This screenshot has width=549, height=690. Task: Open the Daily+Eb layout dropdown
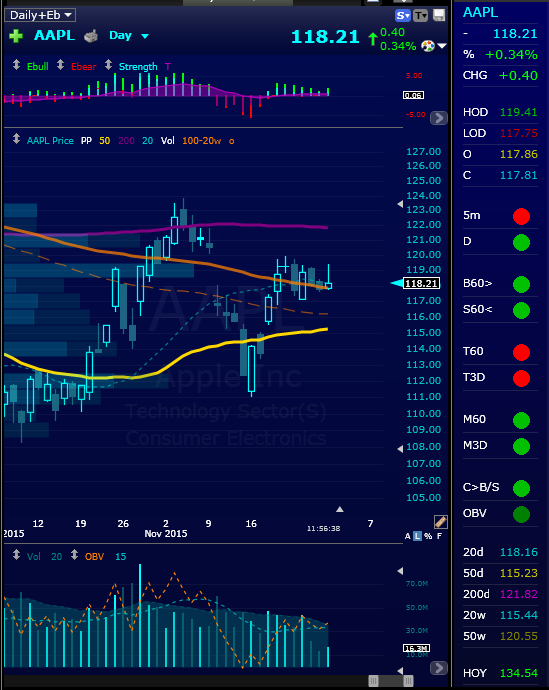[x=40, y=15]
